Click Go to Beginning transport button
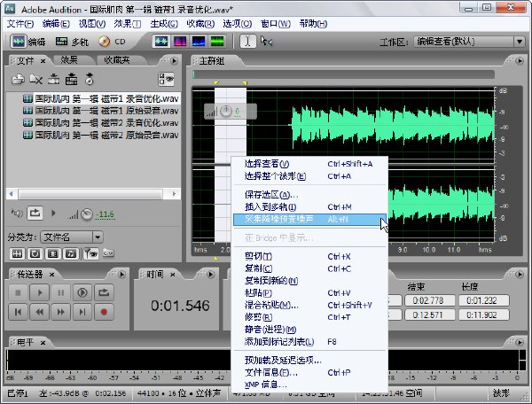Viewport: 532px width, 404px height. click(18, 312)
